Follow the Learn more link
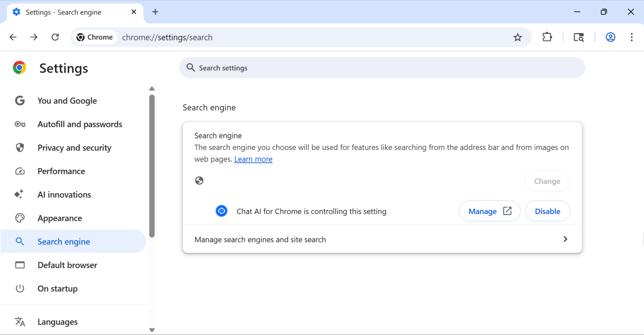The width and height of the screenshot is (644, 335). coord(253,159)
